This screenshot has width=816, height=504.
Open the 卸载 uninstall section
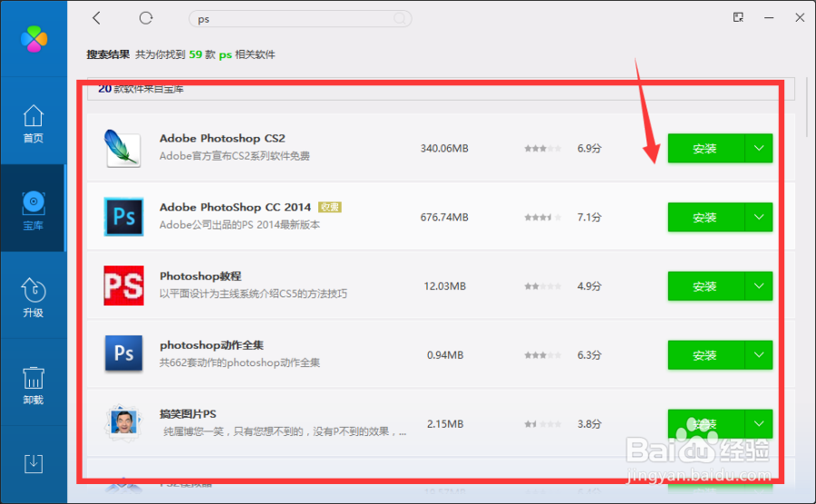coord(34,385)
